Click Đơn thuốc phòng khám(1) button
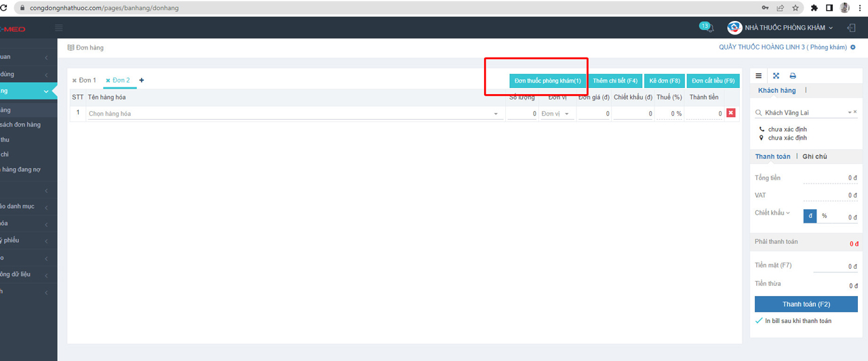 tap(548, 81)
